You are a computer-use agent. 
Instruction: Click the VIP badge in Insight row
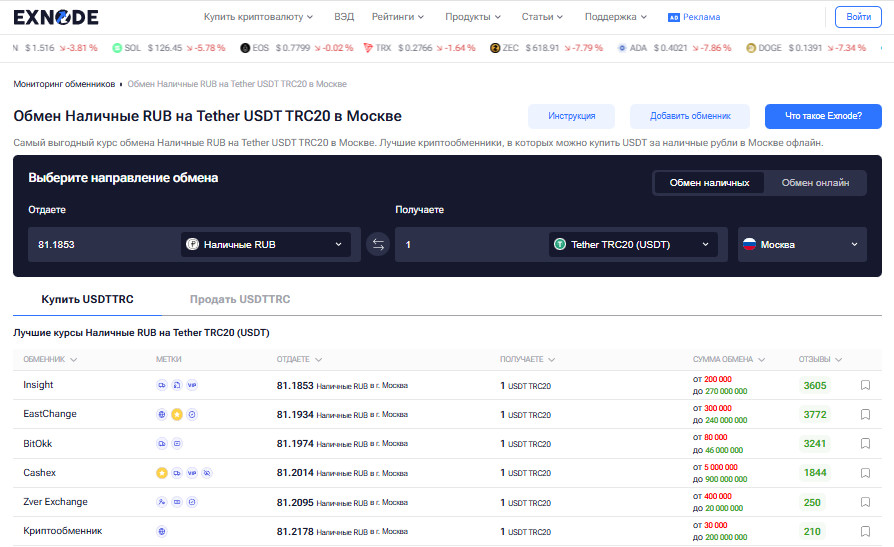(x=192, y=386)
